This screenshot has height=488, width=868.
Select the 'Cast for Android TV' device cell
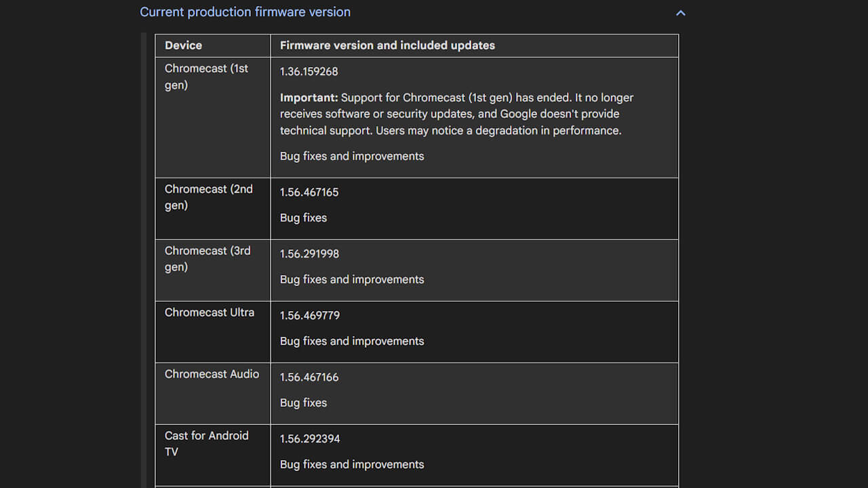[206, 443]
